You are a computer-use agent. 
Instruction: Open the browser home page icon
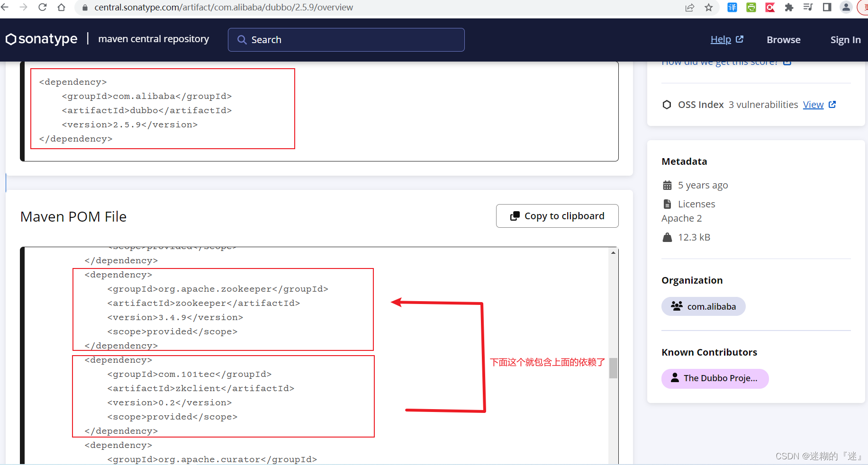[61, 7]
